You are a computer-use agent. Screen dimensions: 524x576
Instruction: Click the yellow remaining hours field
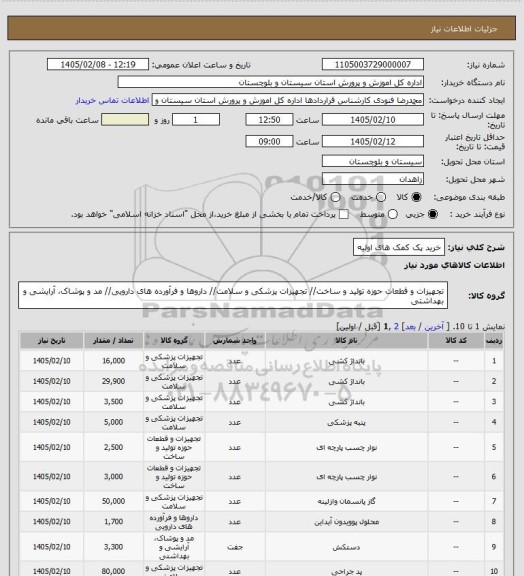pyautogui.click(x=125, y=120)
